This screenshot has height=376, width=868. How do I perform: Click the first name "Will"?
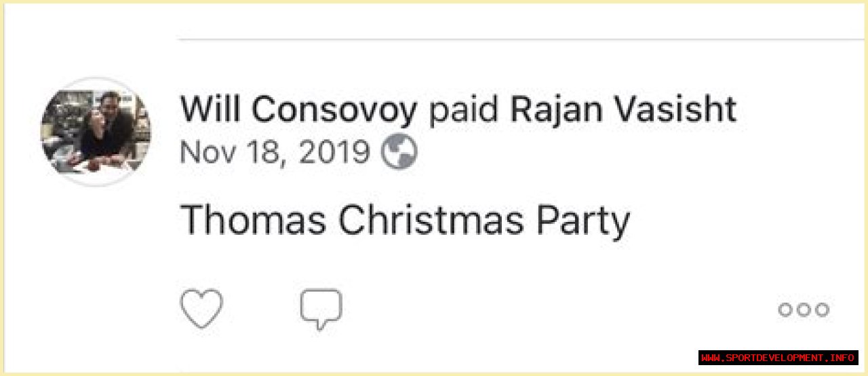pos(211,110)
